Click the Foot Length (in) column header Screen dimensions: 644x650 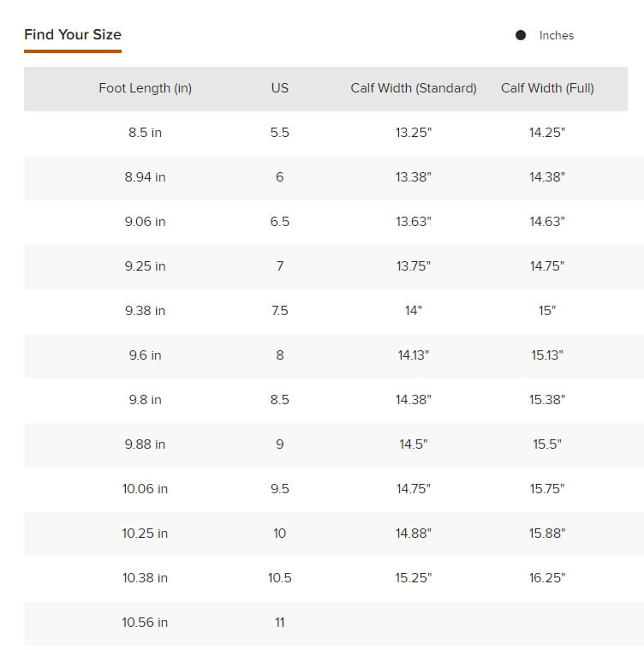pos(145,88)
